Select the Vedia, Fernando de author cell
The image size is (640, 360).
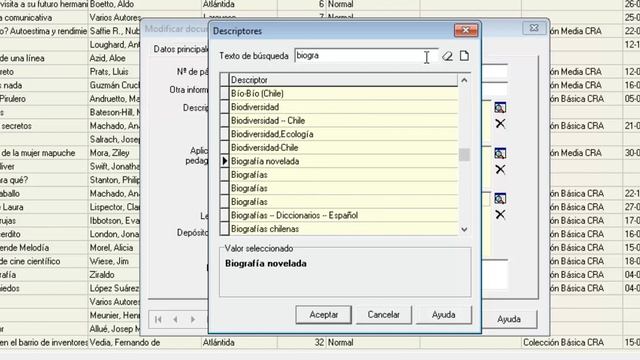tap(145, 342)
